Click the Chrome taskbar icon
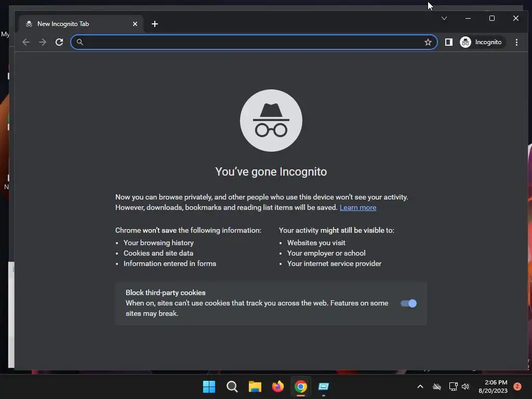Screen dimensions: 532x399 click(301, 387)
